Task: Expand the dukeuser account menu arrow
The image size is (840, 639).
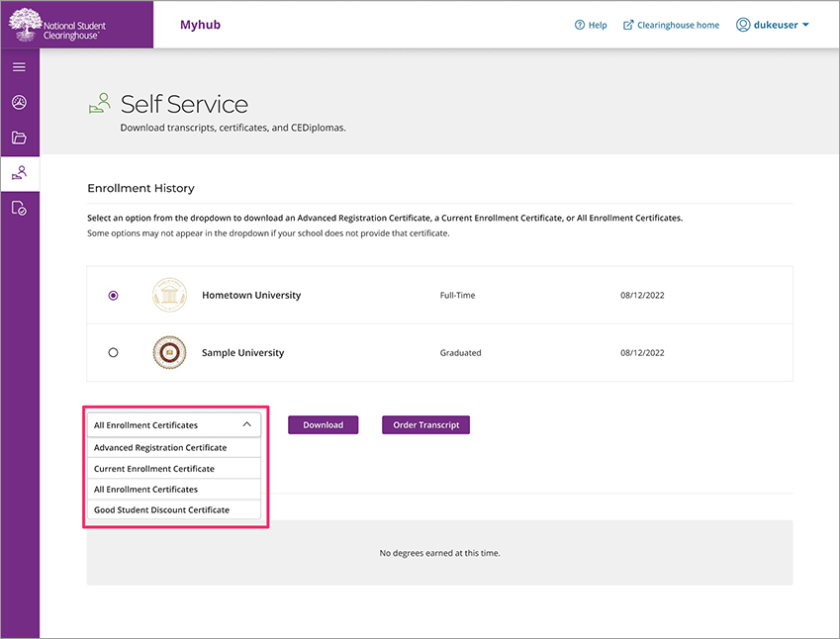Action: pos(805,25)
